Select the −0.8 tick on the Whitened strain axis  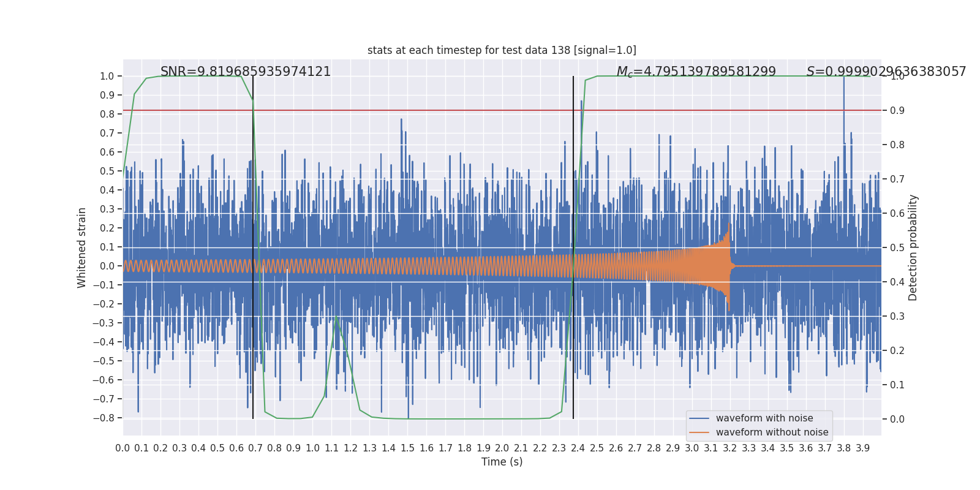(104, 418)
